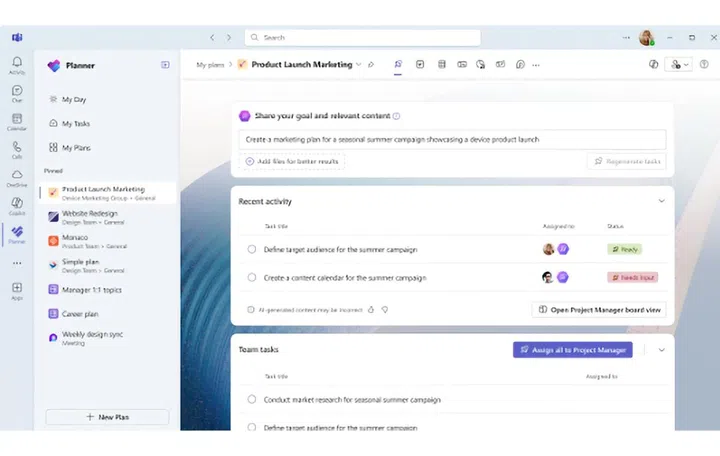The width and height of the screenshot is (720, 456).
Task: Click Open Project Manager board view
Action: (x=599, y=310)
